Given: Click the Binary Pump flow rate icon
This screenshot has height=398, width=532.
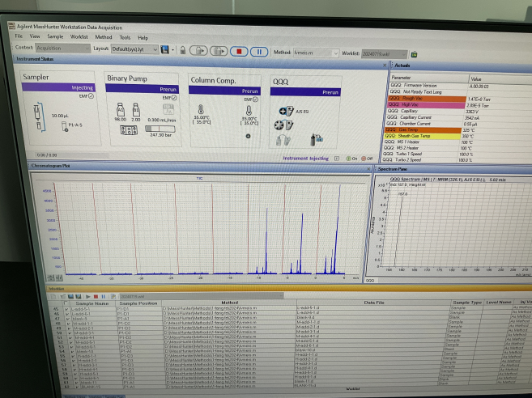Looking at the screenshot, I should pyautogui.click(x=168, y=109).
